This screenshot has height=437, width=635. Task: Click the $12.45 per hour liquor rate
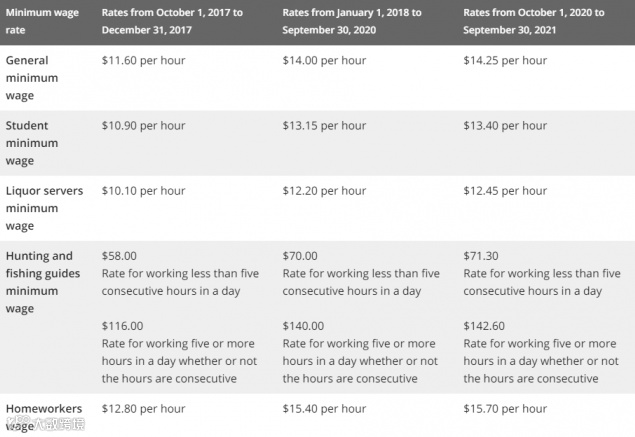(505, 191)
